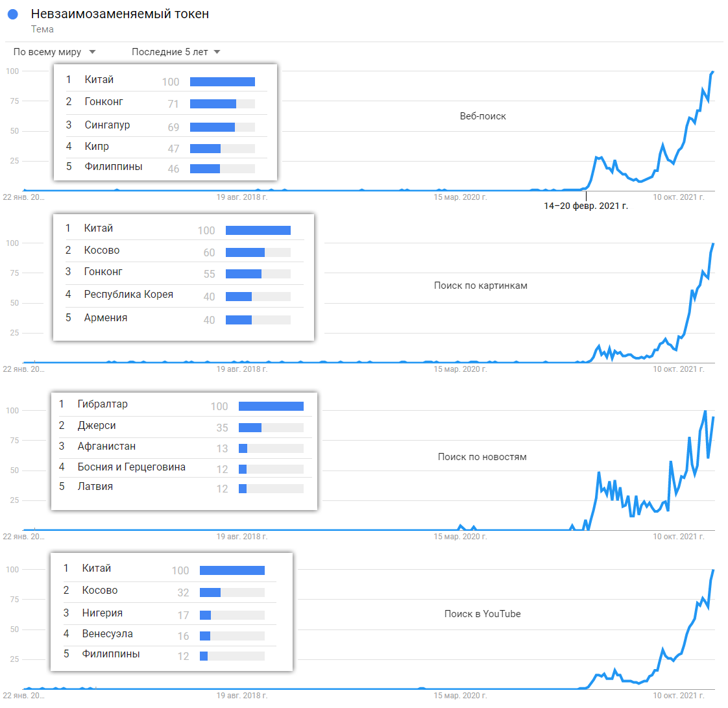Expand the Последние 5 лет period dropdown
This screenshot has height=708, width=728.
(175, 52)
